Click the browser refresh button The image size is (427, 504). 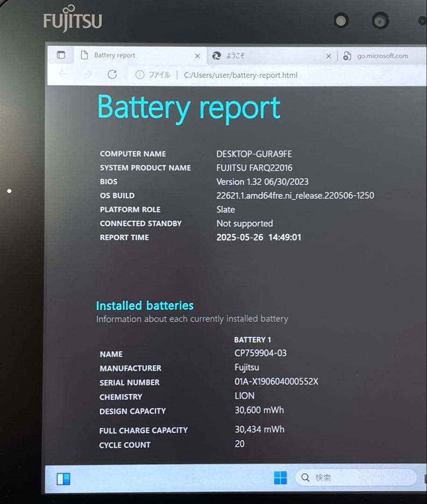click(112, 75)
